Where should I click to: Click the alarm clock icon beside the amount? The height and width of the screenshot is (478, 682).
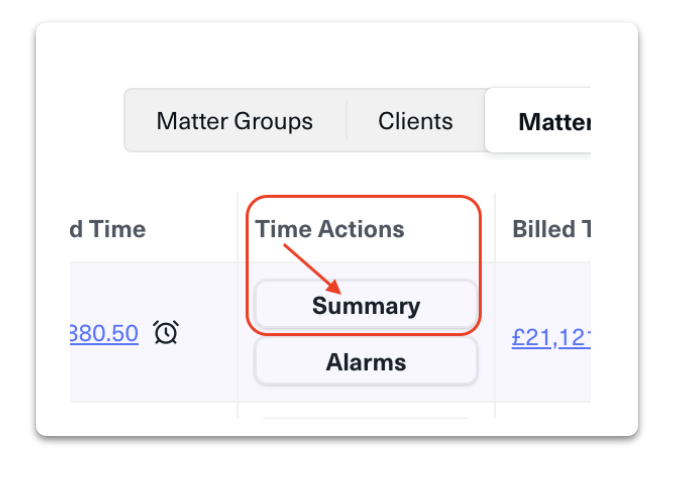166,333
